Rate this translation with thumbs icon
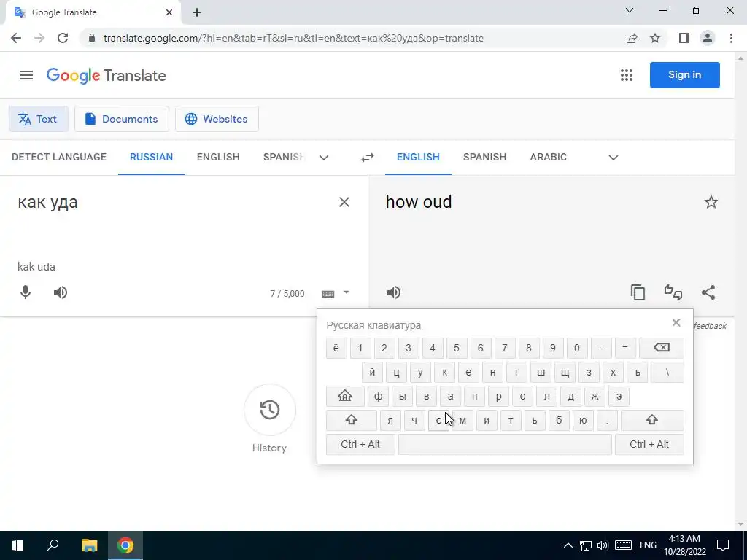 tap(673, 292)
